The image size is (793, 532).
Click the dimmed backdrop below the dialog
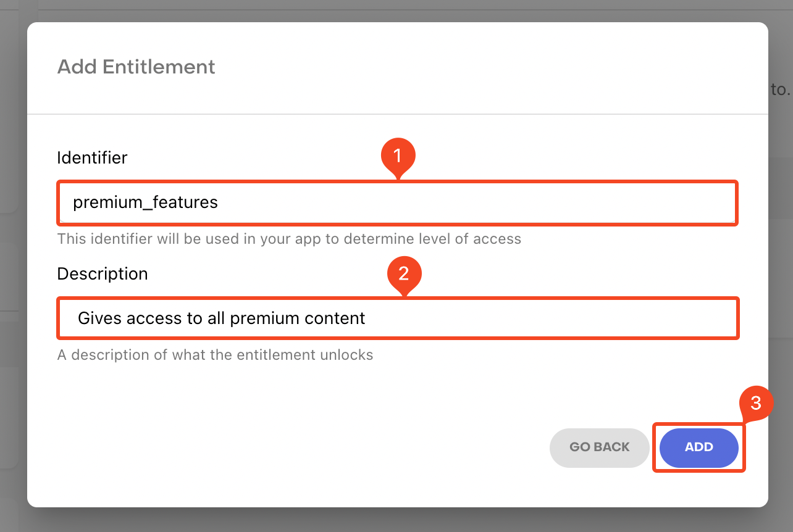pyautogui.click(x=395, y=520)
